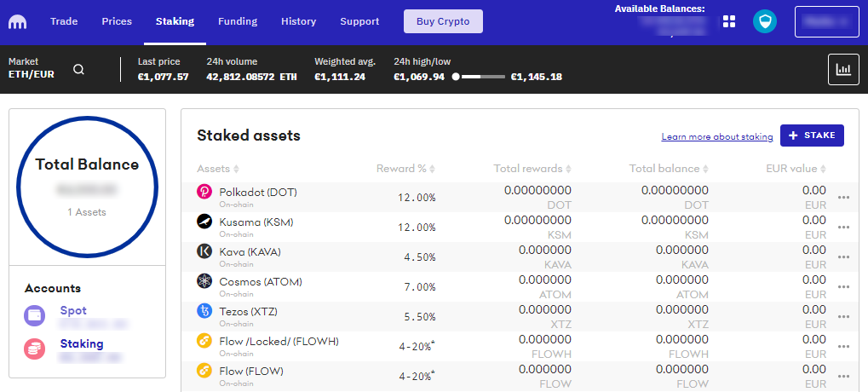Open the apps grid icon
The image size is (868, 392).
729,22
